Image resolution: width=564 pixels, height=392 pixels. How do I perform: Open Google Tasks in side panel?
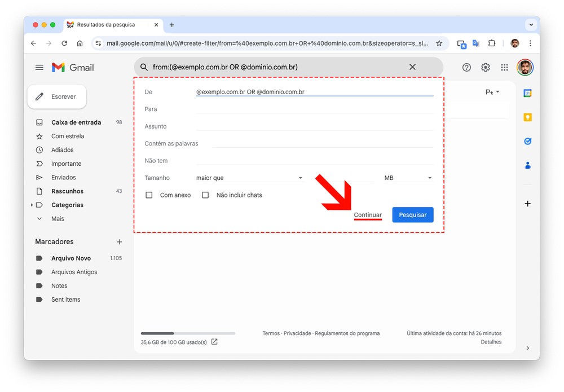click(x=527, y=141)
